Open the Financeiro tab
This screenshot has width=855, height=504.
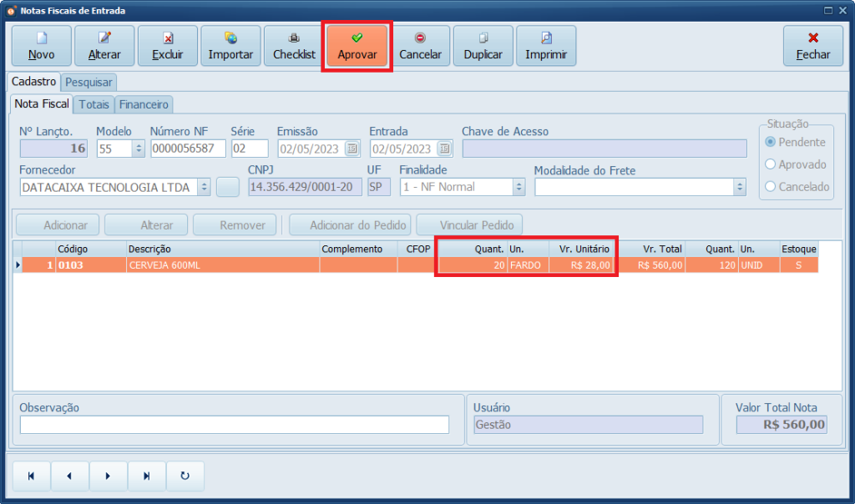tap(144, 104)
